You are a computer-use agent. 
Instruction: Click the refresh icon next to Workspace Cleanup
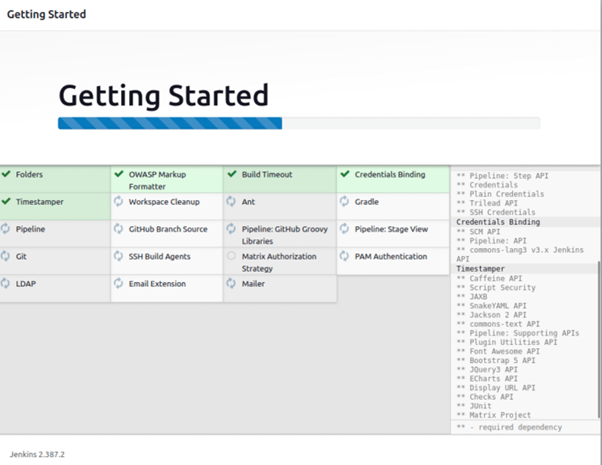(120, 201)
